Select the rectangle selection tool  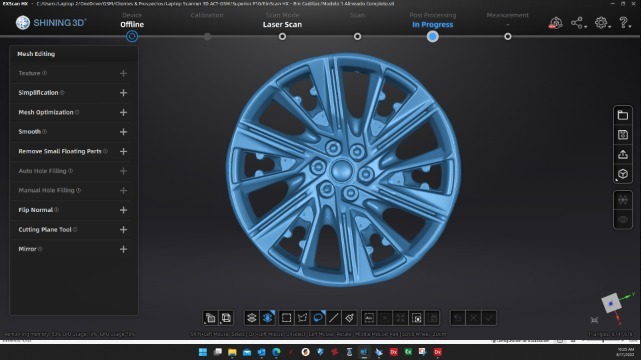coord(286,318)
